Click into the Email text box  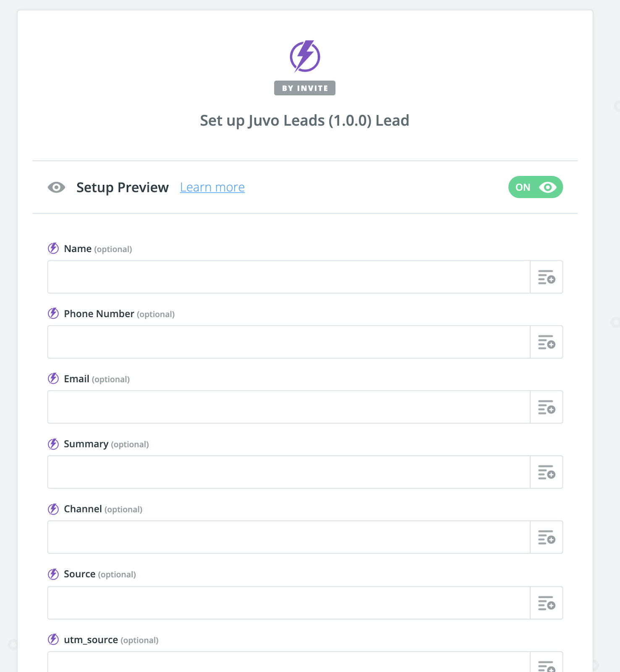pos(288,407)
